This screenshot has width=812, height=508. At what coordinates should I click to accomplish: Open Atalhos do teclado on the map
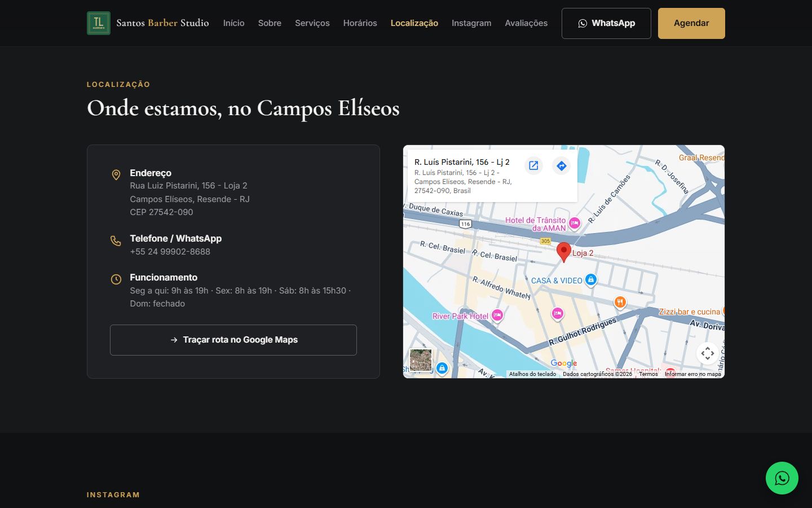(532, 374)
